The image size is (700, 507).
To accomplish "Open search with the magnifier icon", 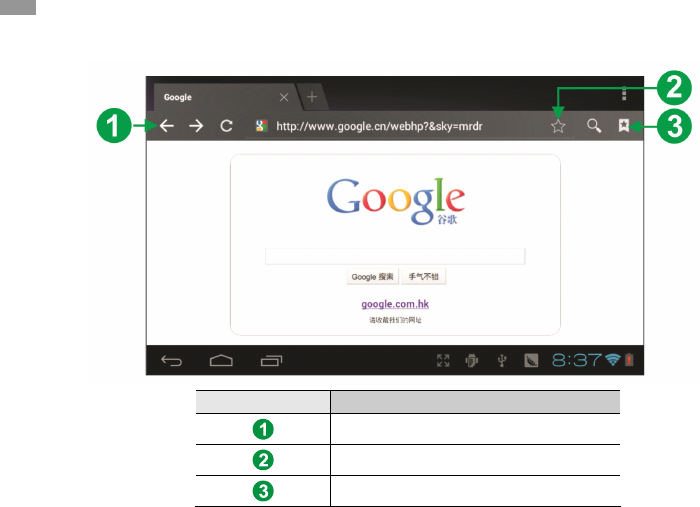I will click(x=594, y=126).
